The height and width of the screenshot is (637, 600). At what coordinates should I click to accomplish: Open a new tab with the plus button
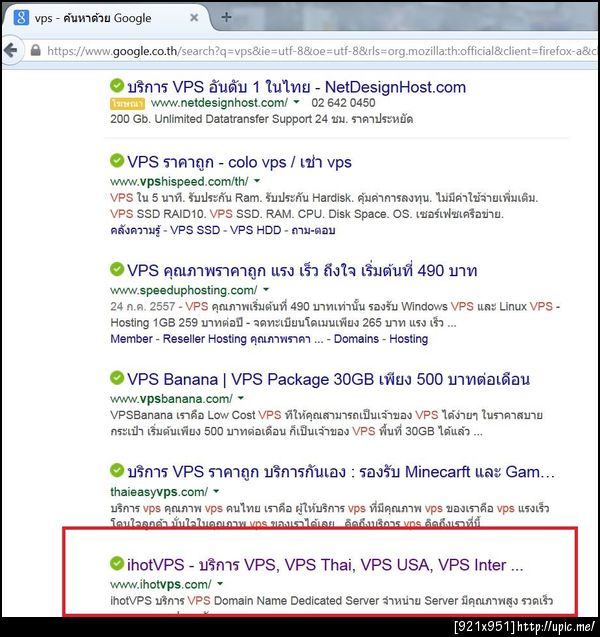coord(226,17)
